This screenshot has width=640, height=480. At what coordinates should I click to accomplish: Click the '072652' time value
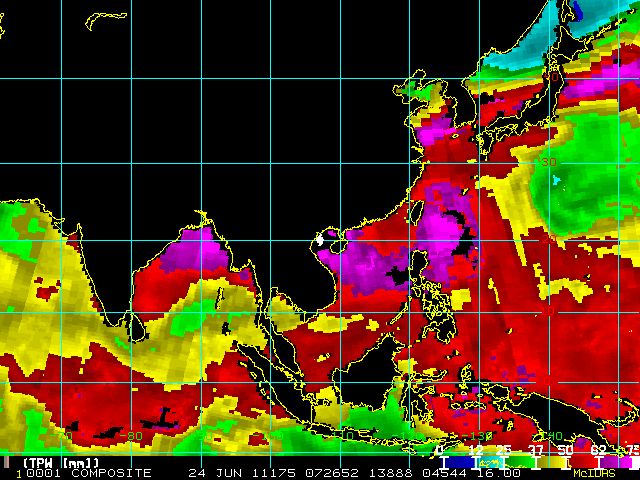(x=332, y=473)
